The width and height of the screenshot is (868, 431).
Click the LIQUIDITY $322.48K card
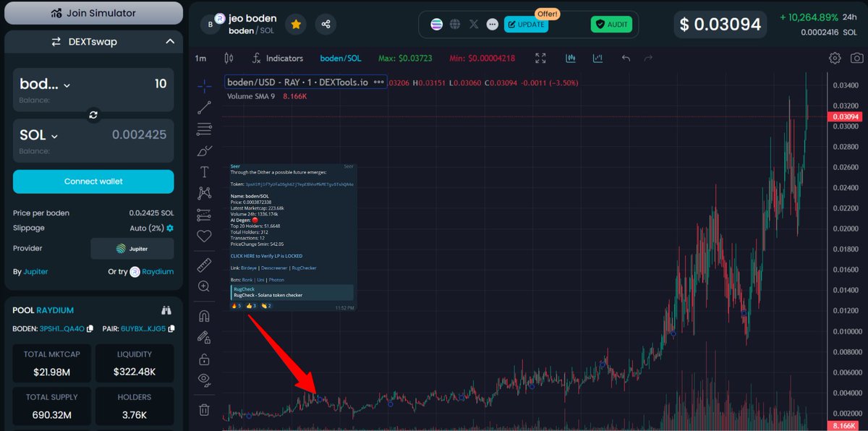coord(135,363)
